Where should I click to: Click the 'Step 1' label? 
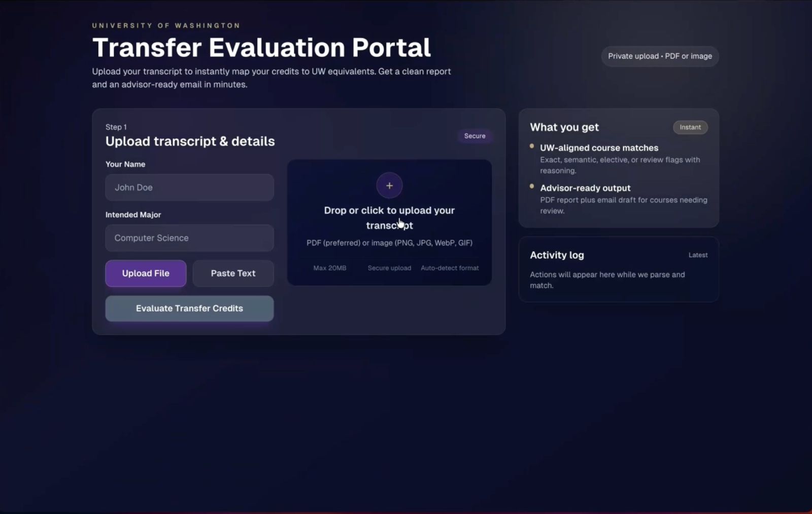pos(116,127)
